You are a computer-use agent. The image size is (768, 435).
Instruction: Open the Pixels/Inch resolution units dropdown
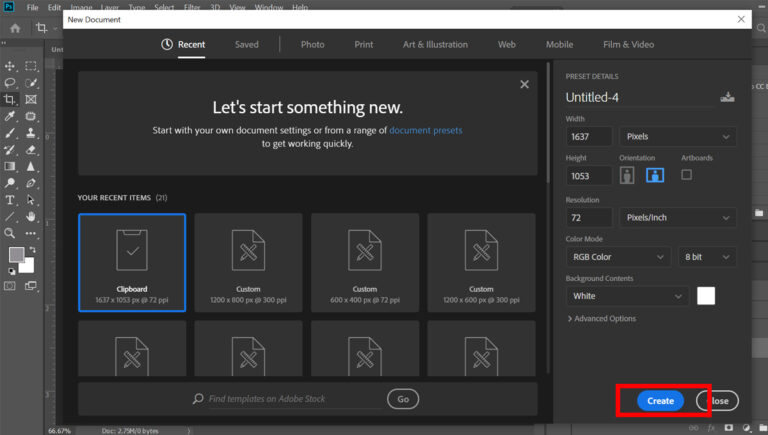click(x=677, y=218)
